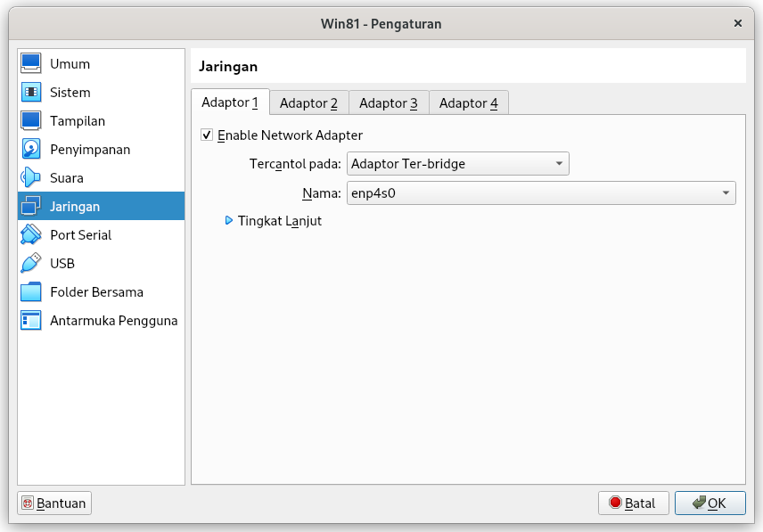Open the Antarmuka Pengguna settings label

point(114,321)
